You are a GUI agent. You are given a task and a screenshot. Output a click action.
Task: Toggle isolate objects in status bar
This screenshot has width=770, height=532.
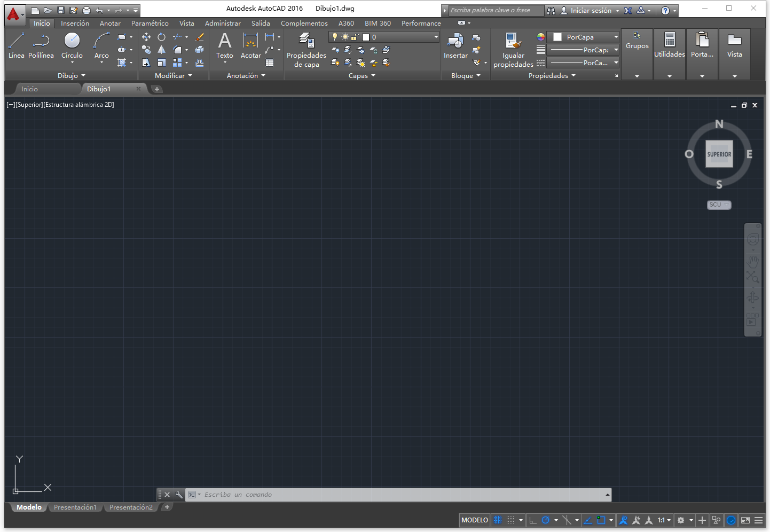(x=717, y=520)
